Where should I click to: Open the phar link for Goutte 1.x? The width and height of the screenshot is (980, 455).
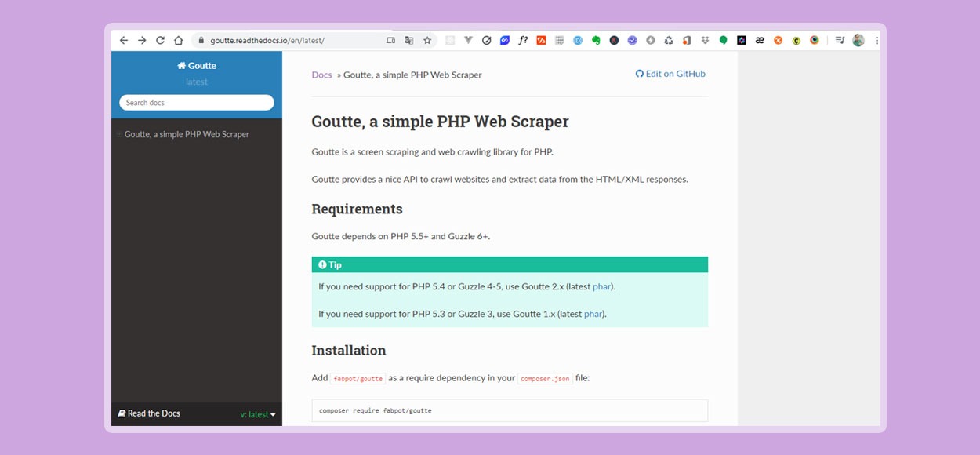pyautogui.click(x=593, y=314)
